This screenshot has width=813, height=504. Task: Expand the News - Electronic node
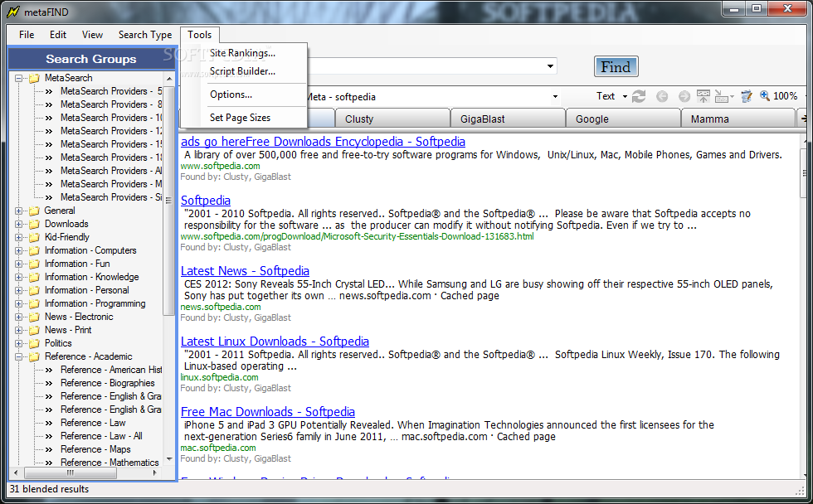pyautogui.click(x=18, y=317)
